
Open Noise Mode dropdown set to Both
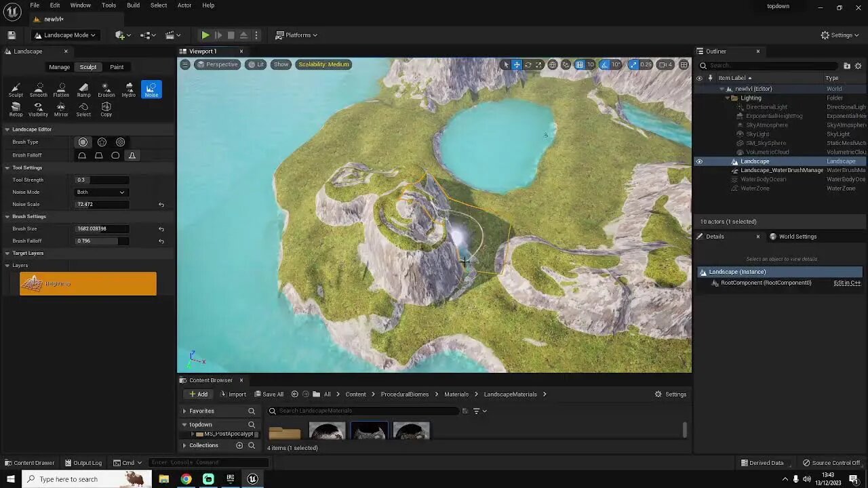point(101,192)
